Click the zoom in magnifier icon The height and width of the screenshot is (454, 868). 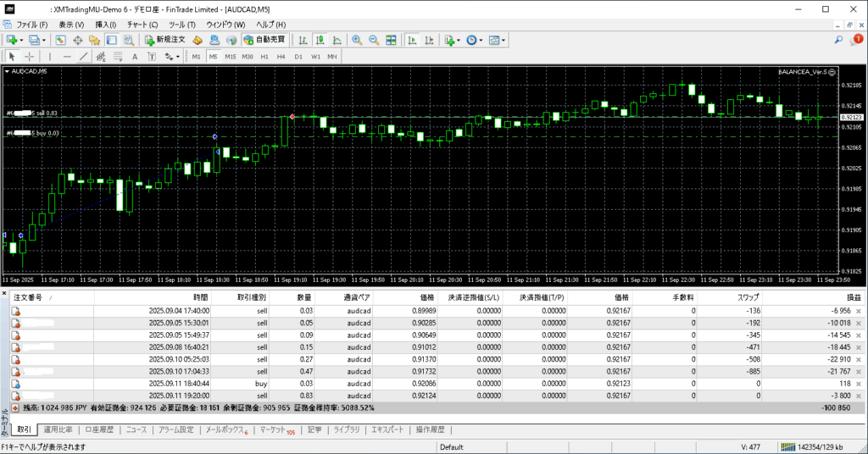[357, 40]
